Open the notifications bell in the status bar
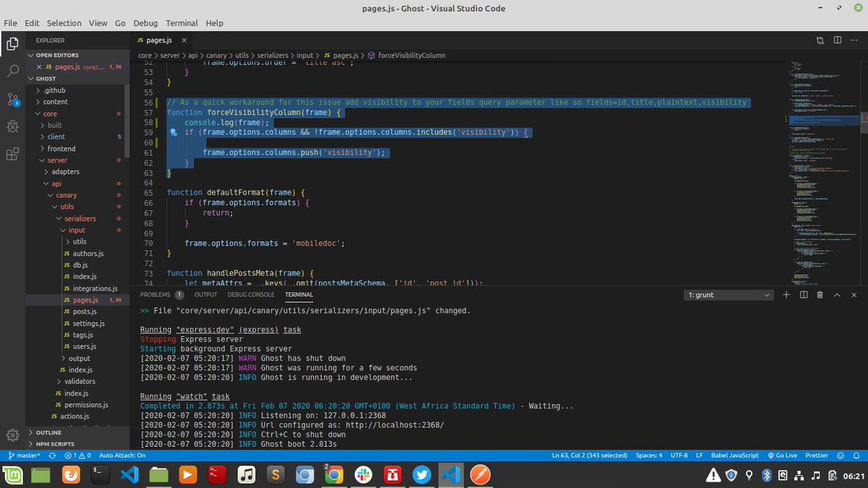The width and height of the screenshot is (868, 488). pyautogui.click(x=855, y=455)
